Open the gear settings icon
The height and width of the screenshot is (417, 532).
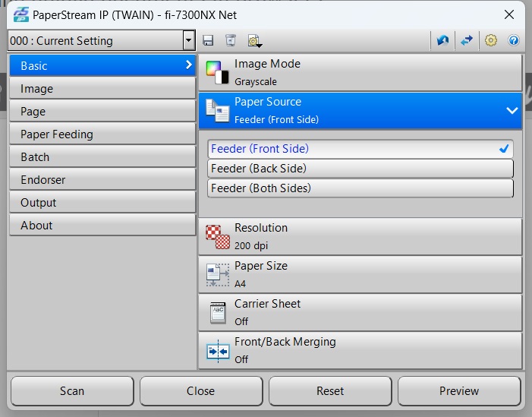(x=491, y=40)
